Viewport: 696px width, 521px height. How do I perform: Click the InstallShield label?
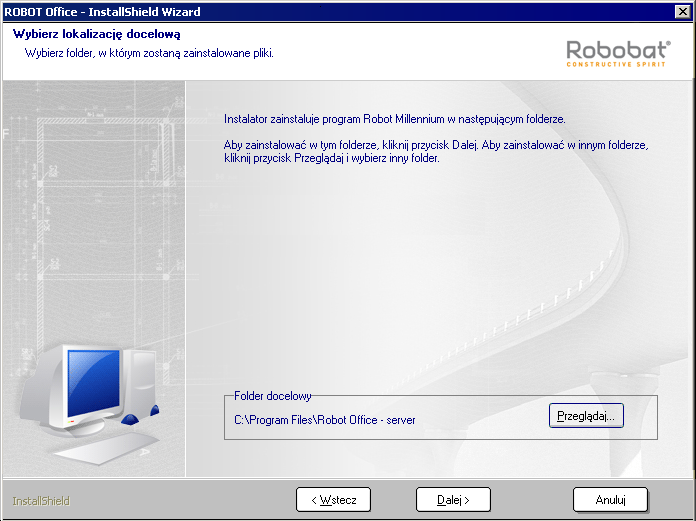point(41,501)
